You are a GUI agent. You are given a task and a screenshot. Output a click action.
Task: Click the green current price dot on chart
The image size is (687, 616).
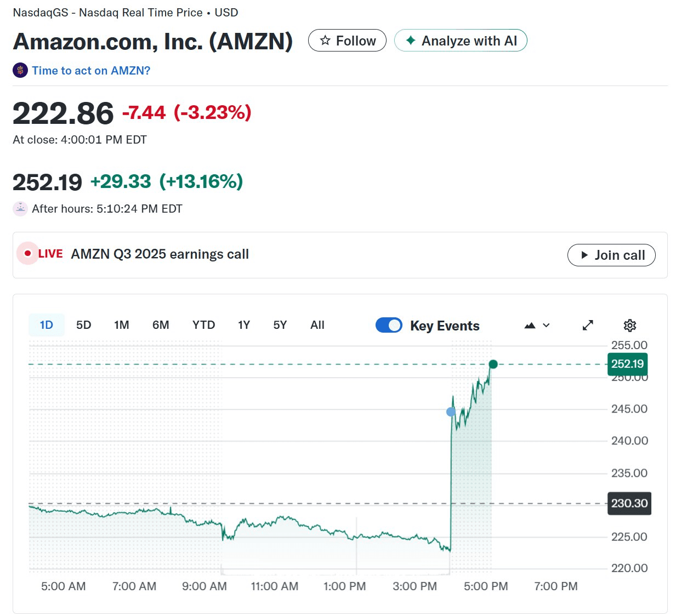tap(493, 364)
